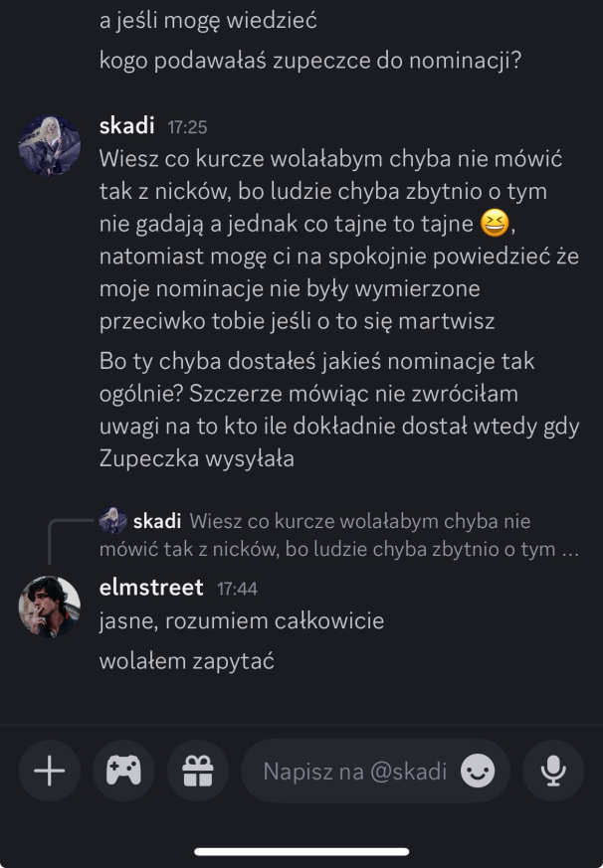Tap the home indicator bar at bottom
603x868 pixels.
(301, 851)
